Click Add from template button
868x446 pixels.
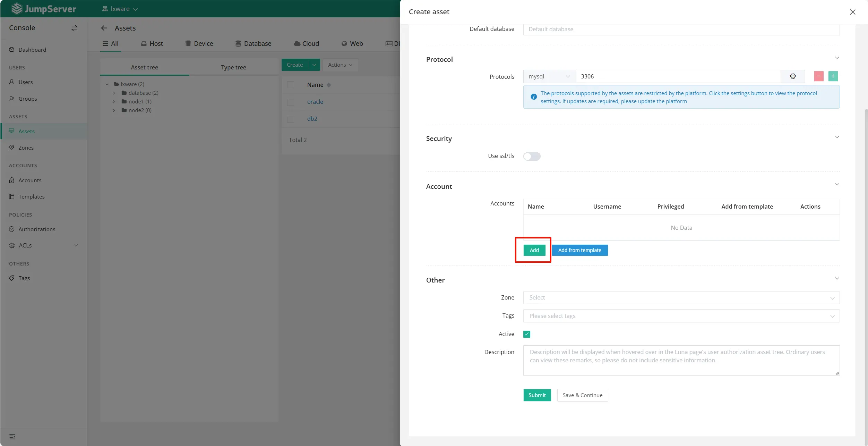pos(580,250)
